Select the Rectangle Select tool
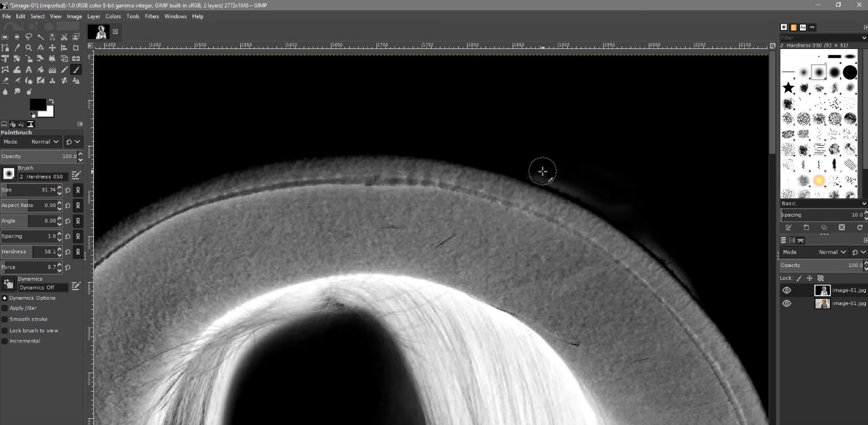 pos(5,37)
